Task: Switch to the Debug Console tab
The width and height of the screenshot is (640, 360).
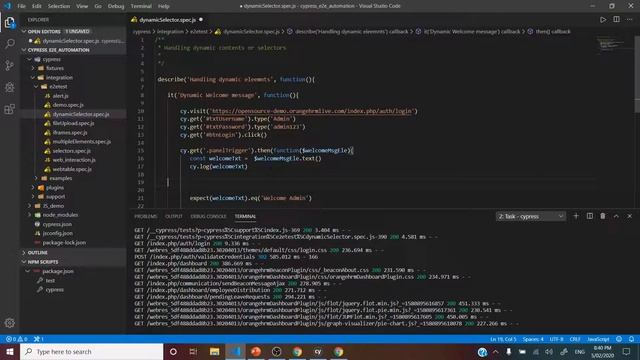Action: pyautogui.click(x=208, y=216)
